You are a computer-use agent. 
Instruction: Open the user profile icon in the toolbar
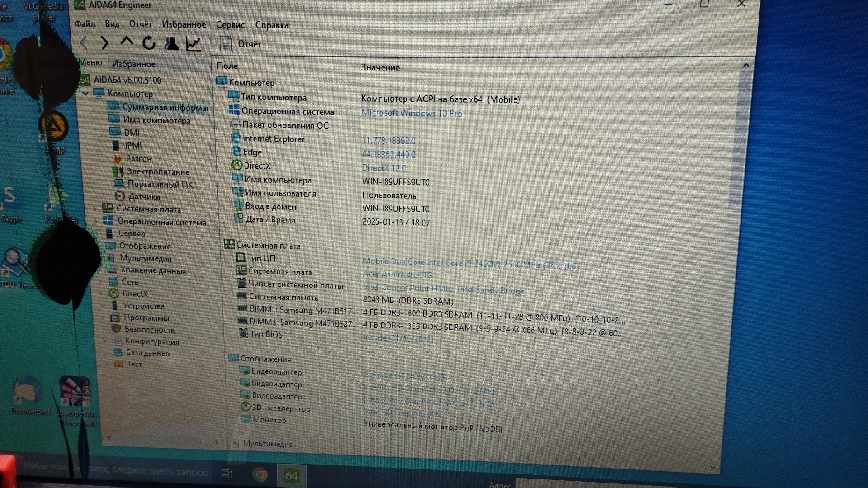point(171,43)
